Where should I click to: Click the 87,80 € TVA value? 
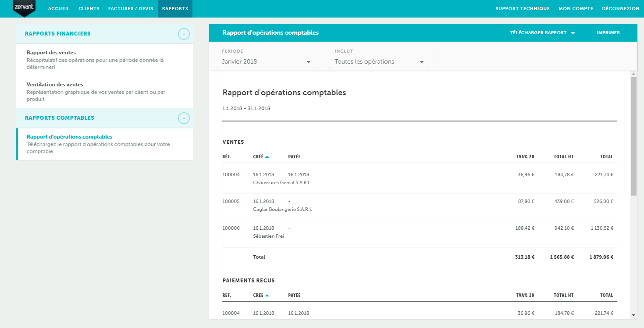tap(526, 201)
